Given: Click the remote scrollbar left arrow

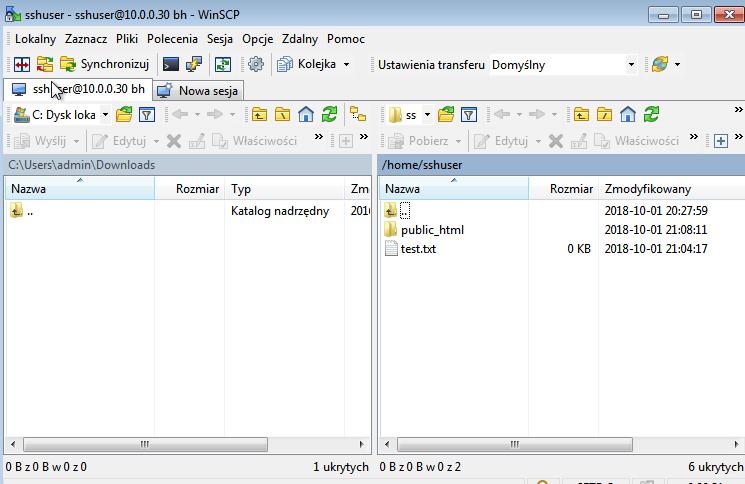Looking at the screenshot, I should pos(387,445).
